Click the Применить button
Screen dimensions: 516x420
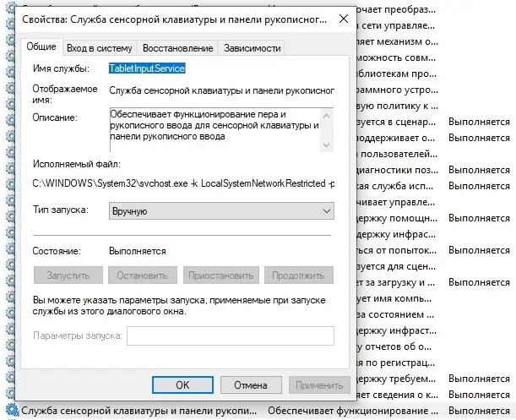(319, 385)
